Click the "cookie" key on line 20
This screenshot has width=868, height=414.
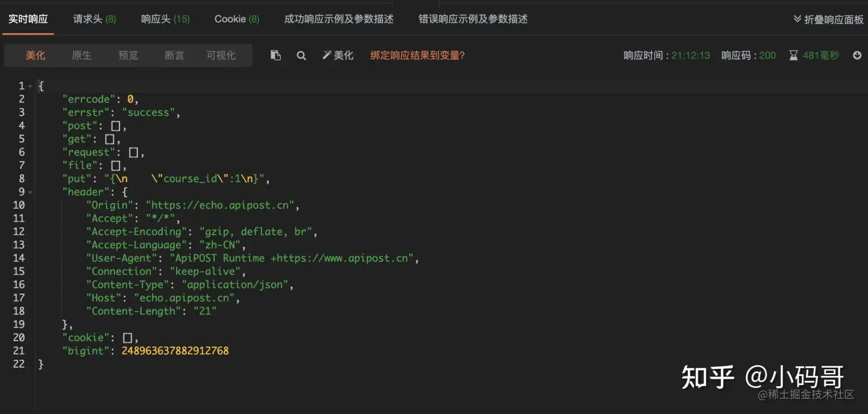(x=86, y=338)
